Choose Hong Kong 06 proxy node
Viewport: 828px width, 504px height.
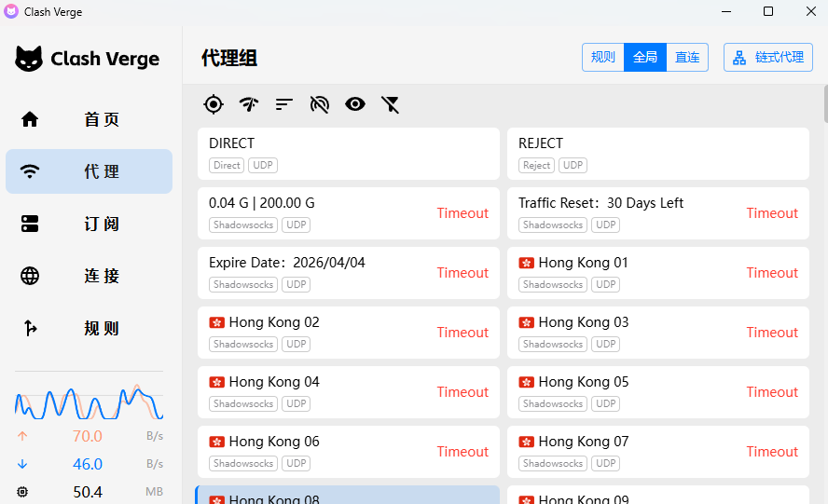coord(349,452)
